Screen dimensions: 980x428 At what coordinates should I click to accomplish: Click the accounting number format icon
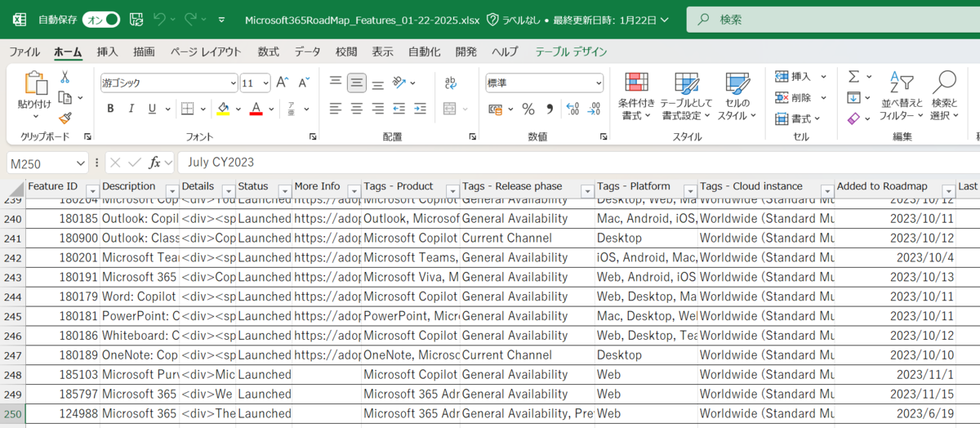(495, 109)
